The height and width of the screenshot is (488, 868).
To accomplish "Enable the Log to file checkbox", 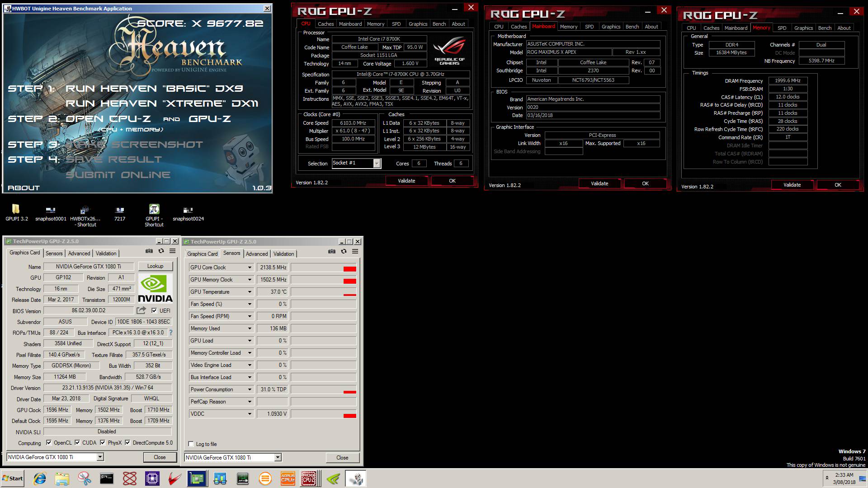I will [191, 444].
